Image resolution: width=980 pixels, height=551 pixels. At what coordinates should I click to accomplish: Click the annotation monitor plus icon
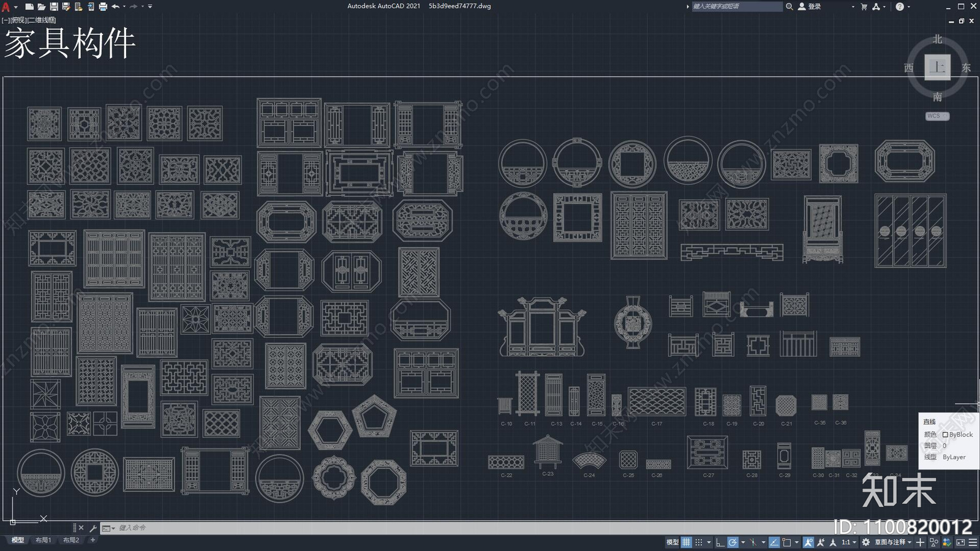(x=920, y=542)
